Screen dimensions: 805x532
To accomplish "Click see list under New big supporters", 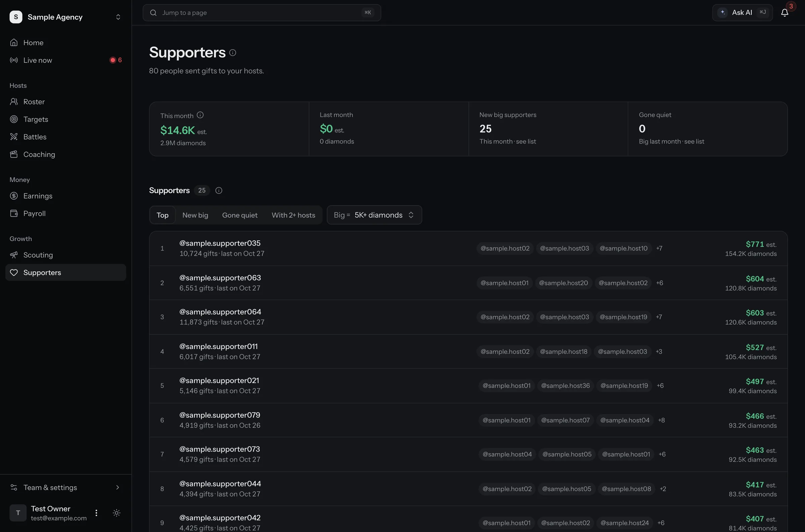I will (526, 141).
